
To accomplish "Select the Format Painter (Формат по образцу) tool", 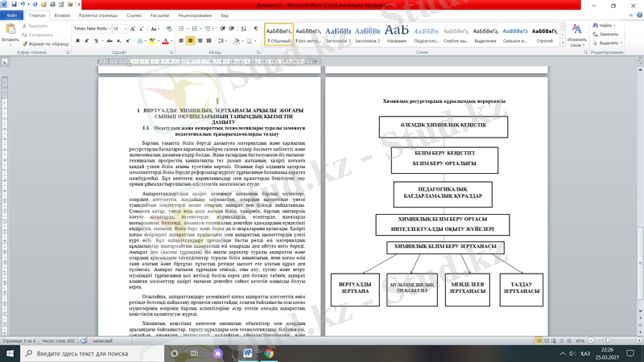I will click(45, 43).
